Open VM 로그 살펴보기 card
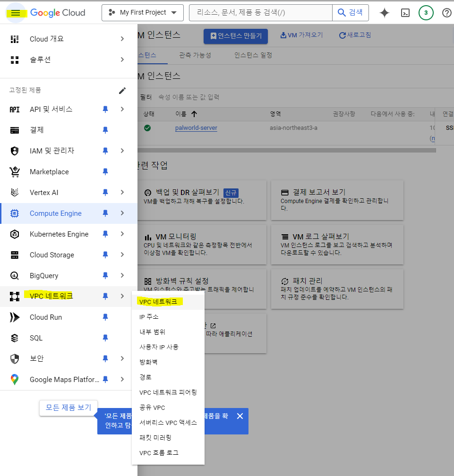The width and height of the screenshot is (454, 476). pos(337,245)
